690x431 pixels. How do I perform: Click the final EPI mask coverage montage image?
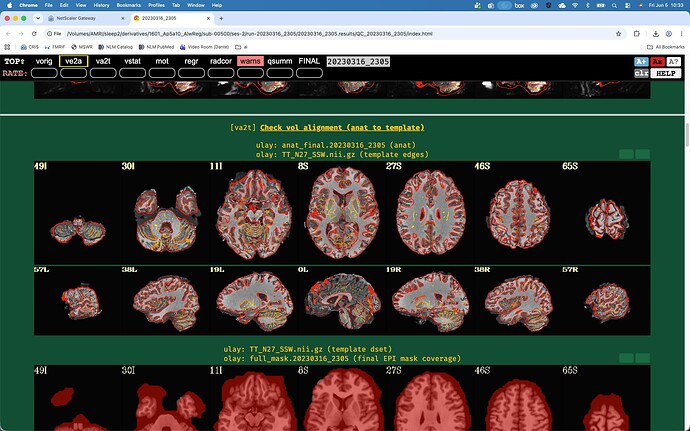(342, 398)
